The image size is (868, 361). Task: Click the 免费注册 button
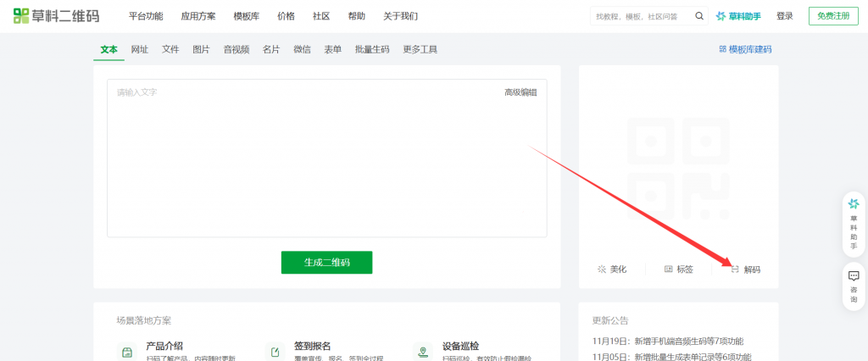833,16
